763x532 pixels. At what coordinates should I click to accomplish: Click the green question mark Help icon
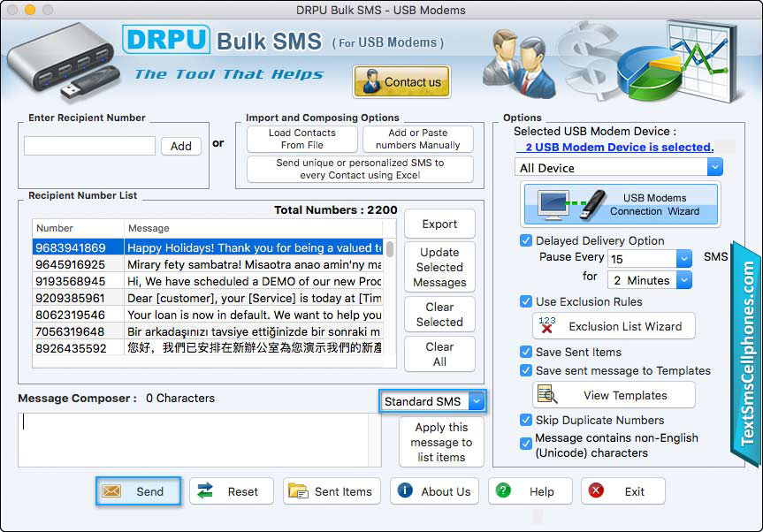click(503, 490)
